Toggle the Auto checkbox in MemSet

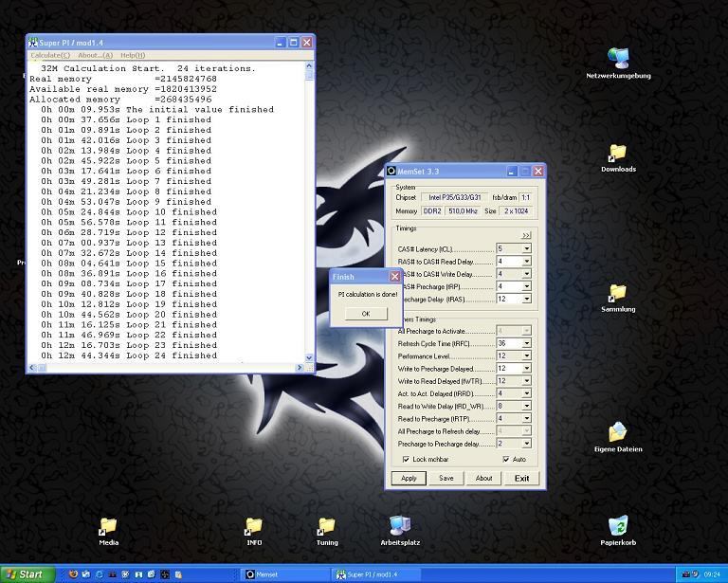(506, 459)
